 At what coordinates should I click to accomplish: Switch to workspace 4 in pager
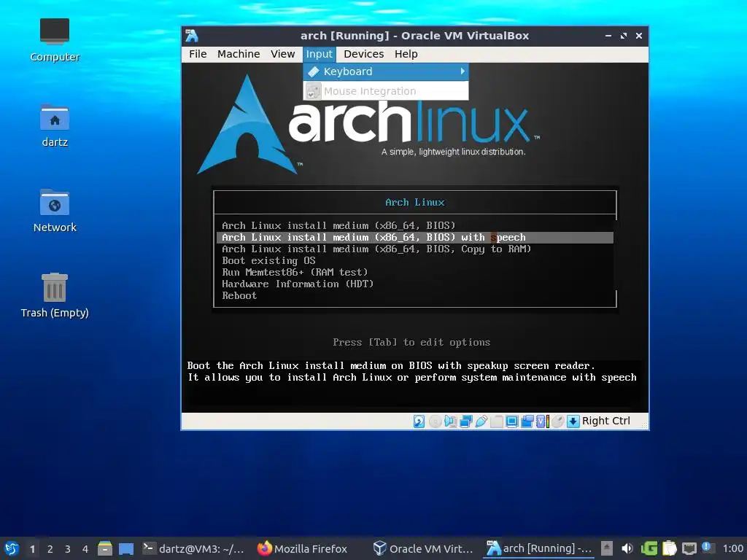tap(85, 548)
